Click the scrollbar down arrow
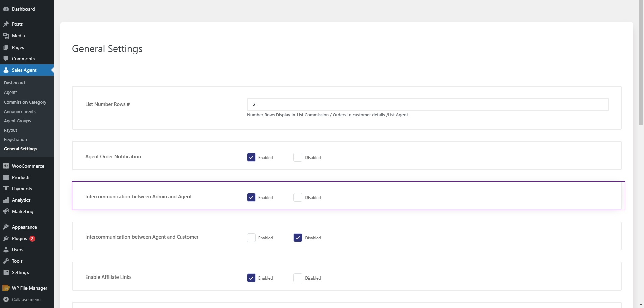Image resolution: width=644 pixels, height=308 pixels. 641,305
